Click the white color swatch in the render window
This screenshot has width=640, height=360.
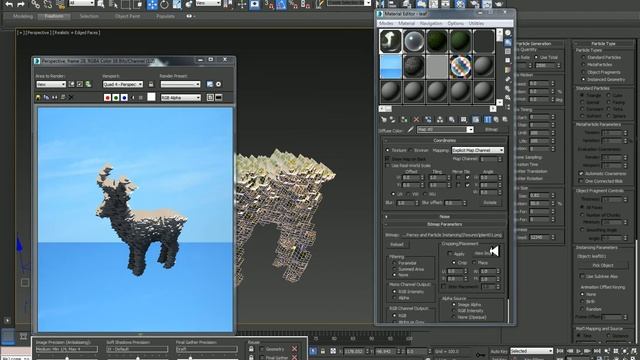(151, 97)
